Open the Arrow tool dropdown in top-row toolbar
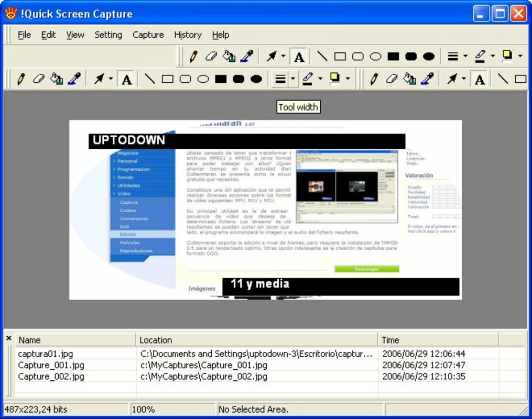 [x=284, y=57]
